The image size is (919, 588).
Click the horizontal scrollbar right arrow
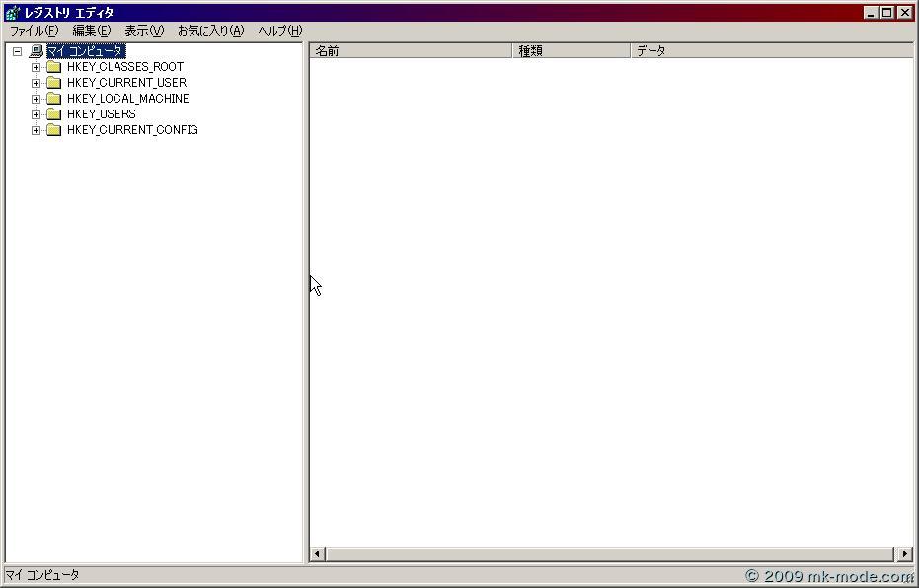pyautogui.click(x=905, y=554)
